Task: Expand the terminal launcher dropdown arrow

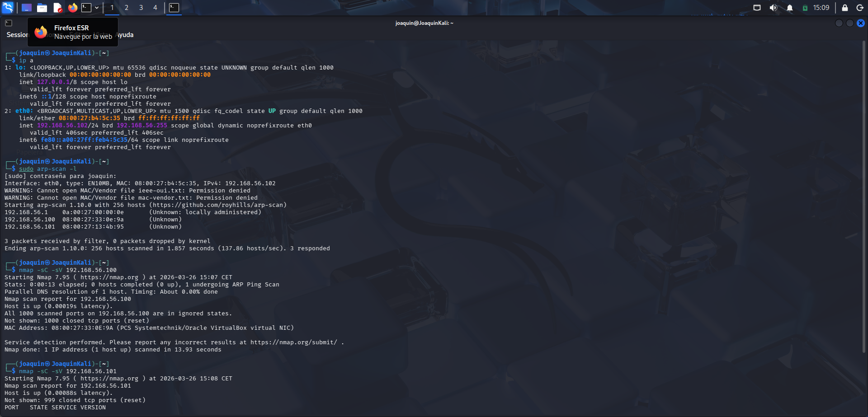Action: [x=97, y=7]
